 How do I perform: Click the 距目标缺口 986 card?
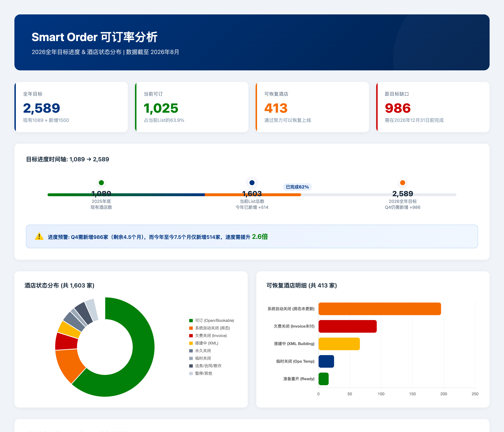pyautogui.click(x=433, y=107)
